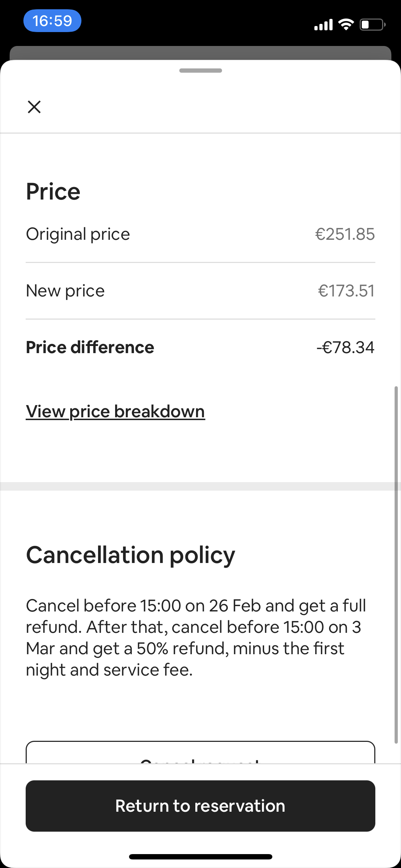Tap Return to reservation button
Viewport: 401px width, 868px height.
click(x=200, y=806)
